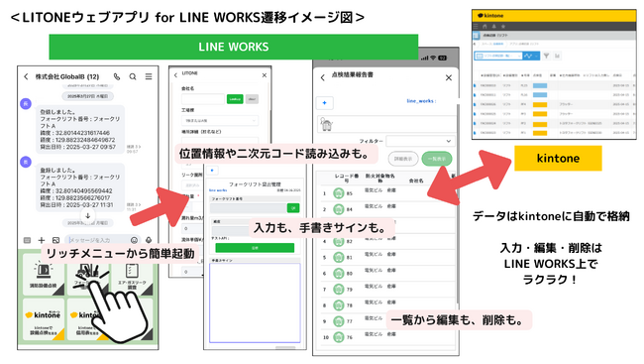Image resolution: width=644 pixels, height=364 pixels.
Task: Close the 点検結果報告書 screen
Action: (449, 77)
